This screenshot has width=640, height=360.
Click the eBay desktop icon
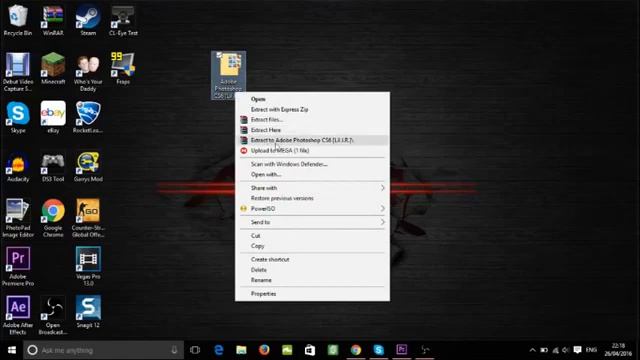[x=53, y=117]
